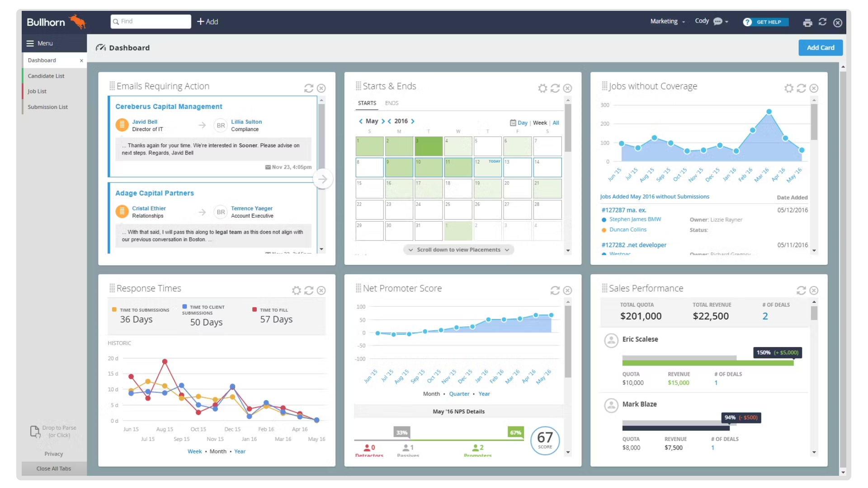Select the Quarter view on Net Promoter Score

pyautogui.click(x=459, y=394)
